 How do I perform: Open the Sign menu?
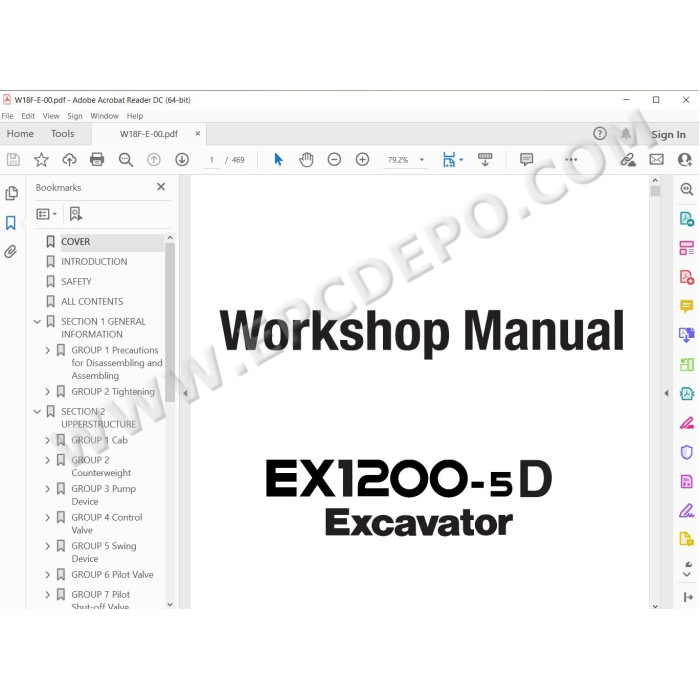[75, 116]
